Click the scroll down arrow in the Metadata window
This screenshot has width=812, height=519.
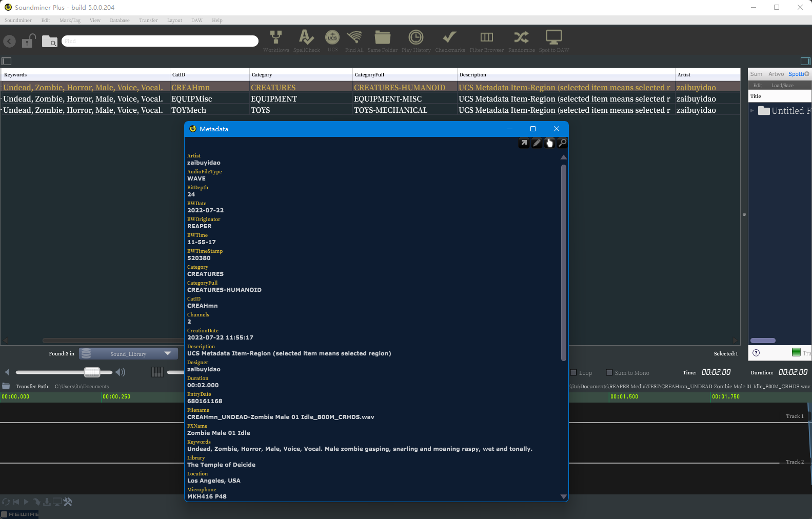[564, 496]
